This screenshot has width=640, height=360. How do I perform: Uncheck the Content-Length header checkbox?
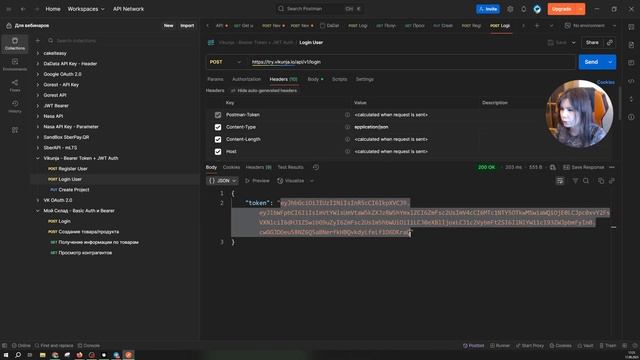point(218,140)
